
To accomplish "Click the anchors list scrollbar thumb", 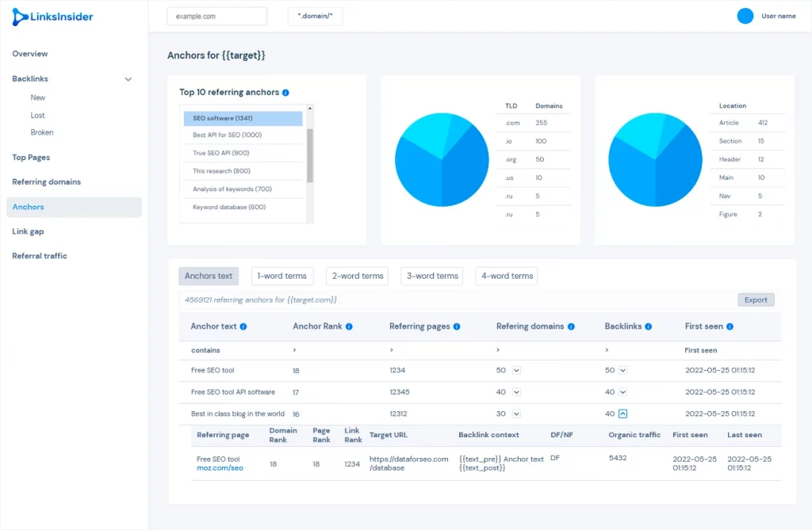I will coord(310,156).
